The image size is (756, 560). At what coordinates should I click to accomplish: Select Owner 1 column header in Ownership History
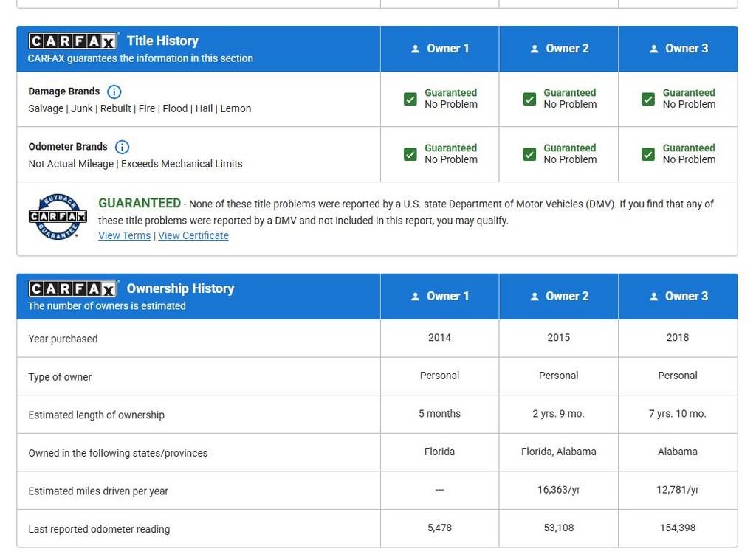(440, 297)
